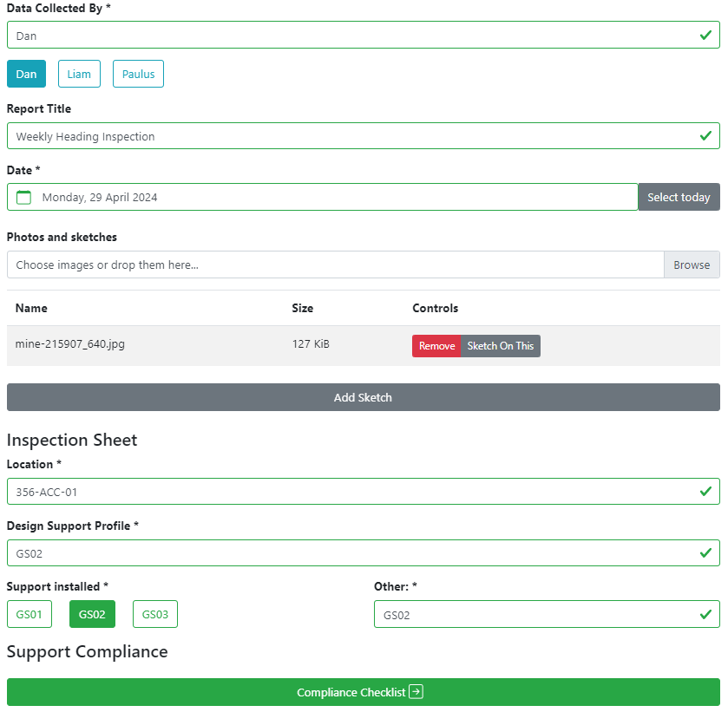The image size is (728, 712).
Task: Click the calendar icon in Date field
Action: (x=24, y=197)
